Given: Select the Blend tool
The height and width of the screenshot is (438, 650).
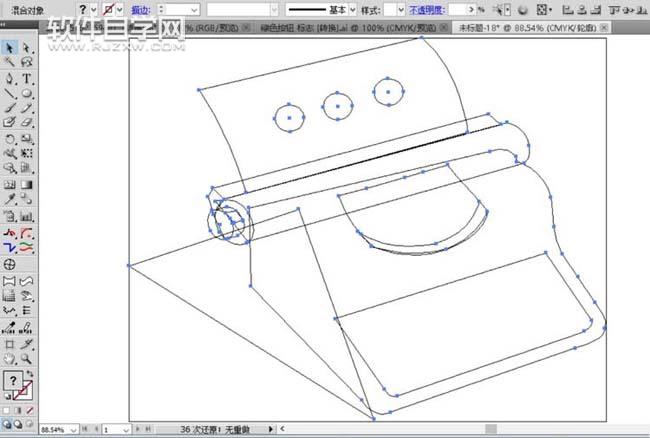Looking at the screenshot, I should click(x=27, y=199).
